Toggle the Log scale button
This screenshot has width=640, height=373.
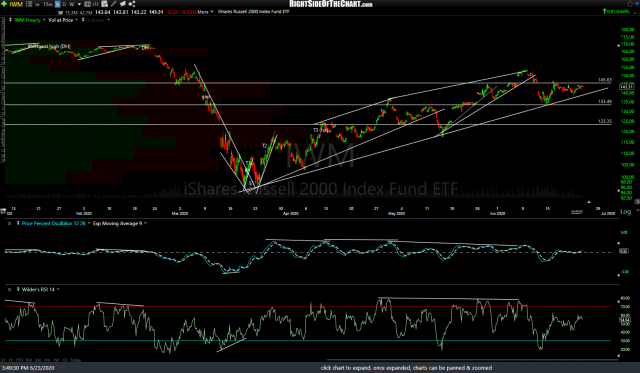pos(625,211)
